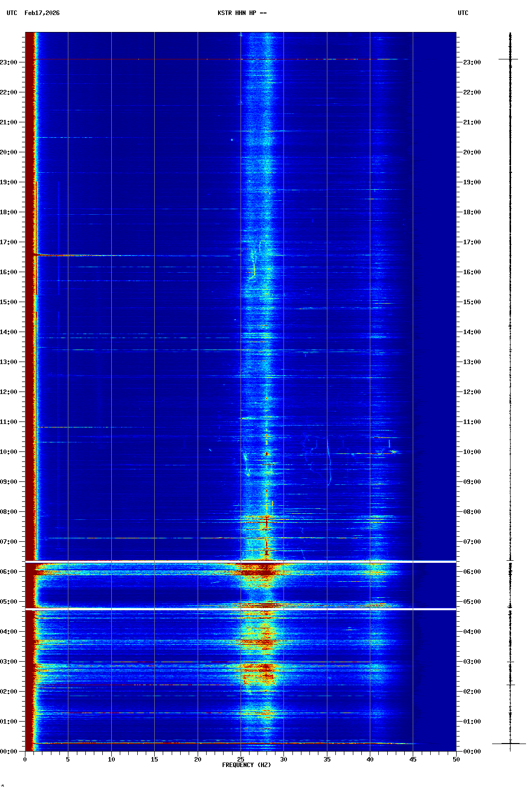This screenshot has width=532, height=791.
Task: Click the large seismogram spike near 00:00
Action: pos(510,744)
